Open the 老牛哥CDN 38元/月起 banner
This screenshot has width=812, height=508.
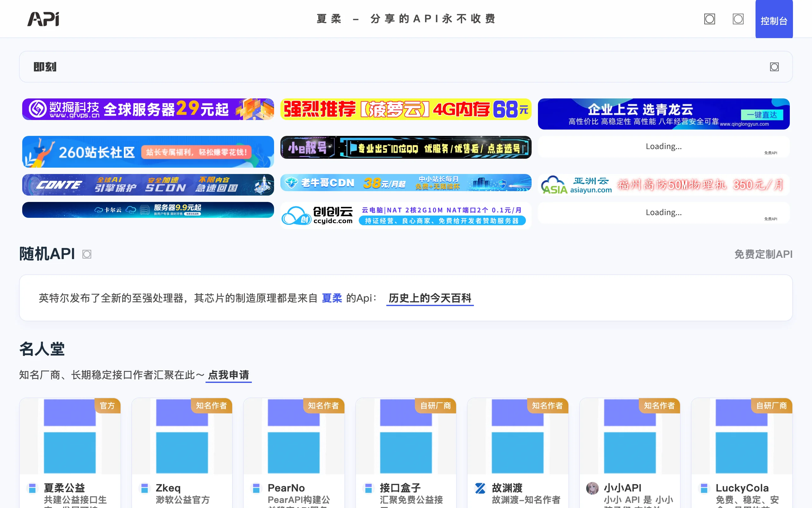click(406, 183)
